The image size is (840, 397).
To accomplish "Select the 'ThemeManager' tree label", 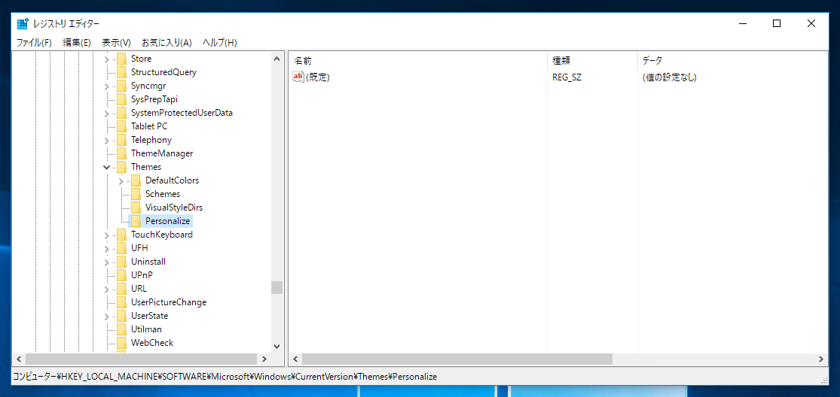I will tap(162, 153).
